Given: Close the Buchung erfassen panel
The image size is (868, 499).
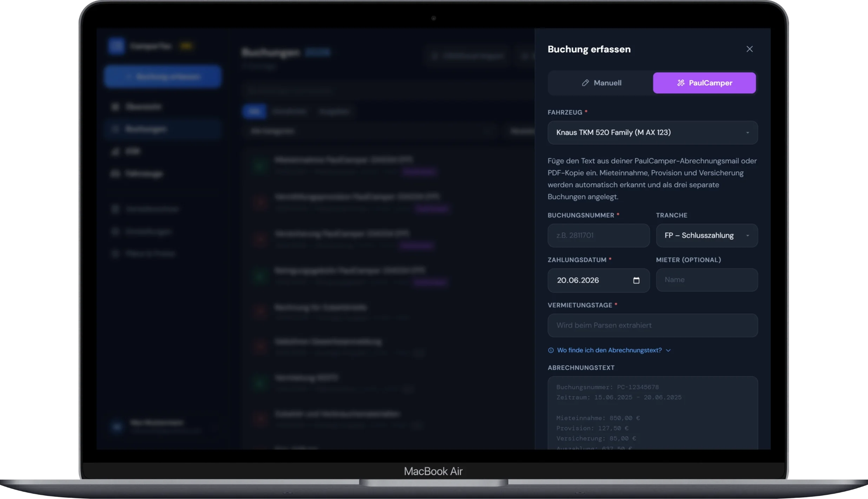Looking at the screenshot, I should pyautogui.click(x=749, y=49).
